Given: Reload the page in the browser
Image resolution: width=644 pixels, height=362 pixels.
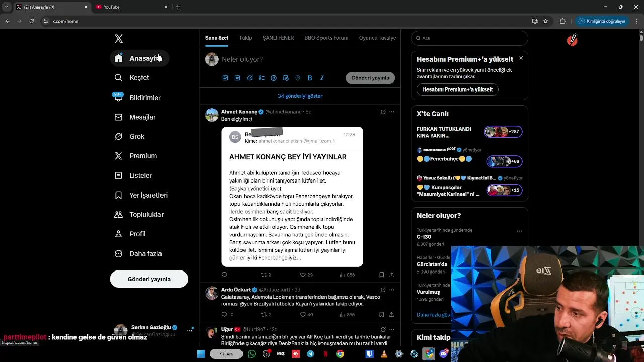Looking at the screenshot, I should 31,21.
